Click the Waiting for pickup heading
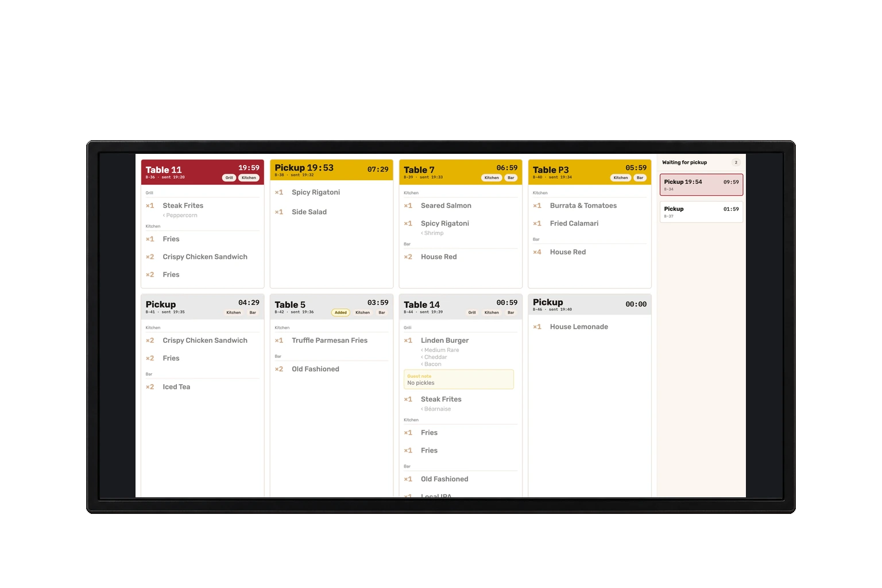The height and width of the screenshot is (588, 882). pyautogui.click(x=684, y=163)
